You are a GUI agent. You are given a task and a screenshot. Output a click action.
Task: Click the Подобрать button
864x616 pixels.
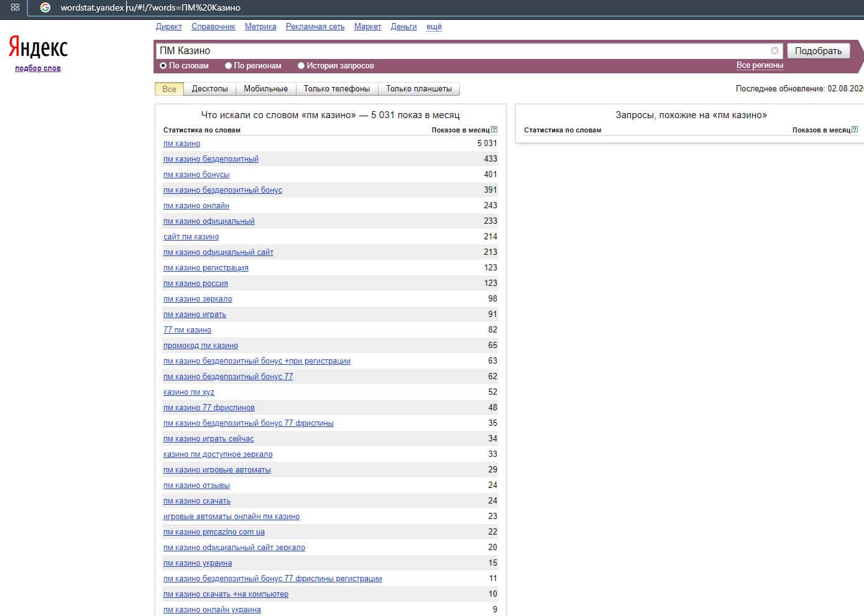(x=818, y=51)
